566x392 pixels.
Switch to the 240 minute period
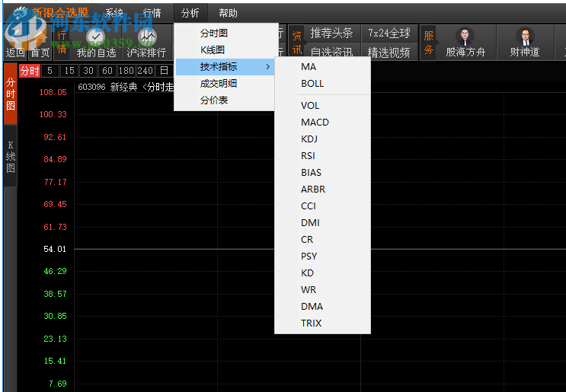[x=145, y=71]
